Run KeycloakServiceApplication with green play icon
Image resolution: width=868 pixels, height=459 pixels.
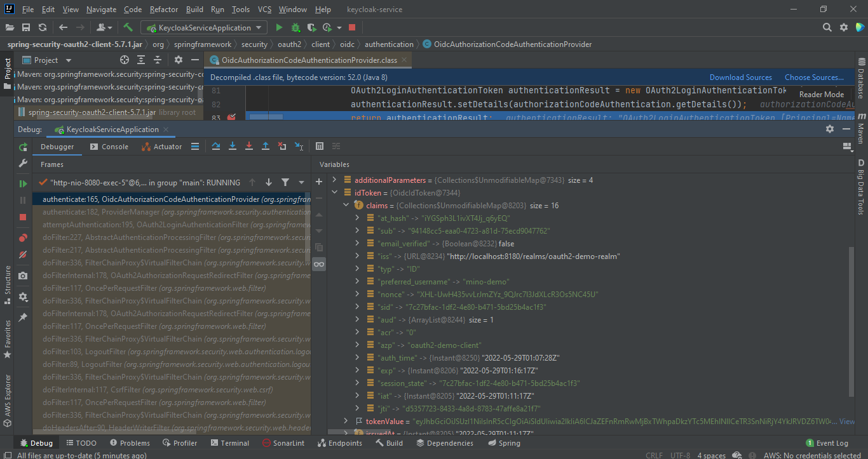point(279,27)
